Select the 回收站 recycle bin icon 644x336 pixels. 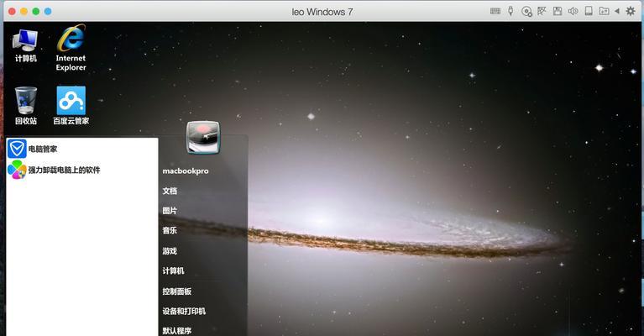pyautogui.click(x=25, y=106)
